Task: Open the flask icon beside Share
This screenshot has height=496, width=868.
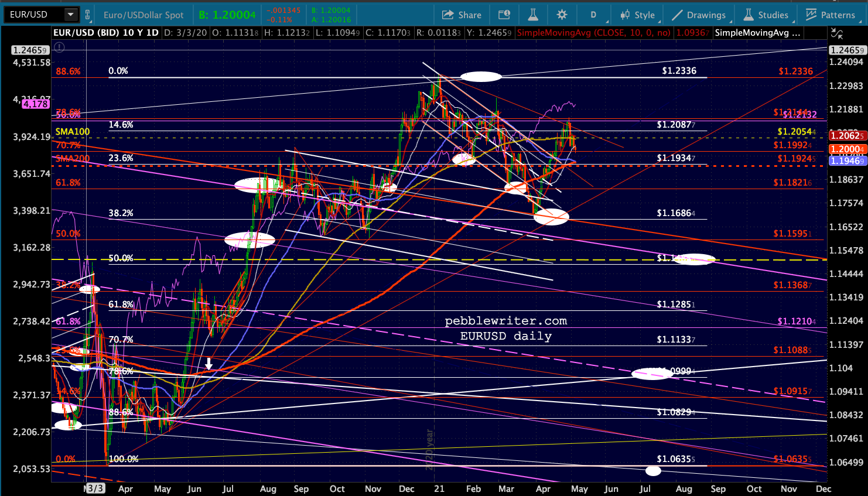Action: point(533,15)
